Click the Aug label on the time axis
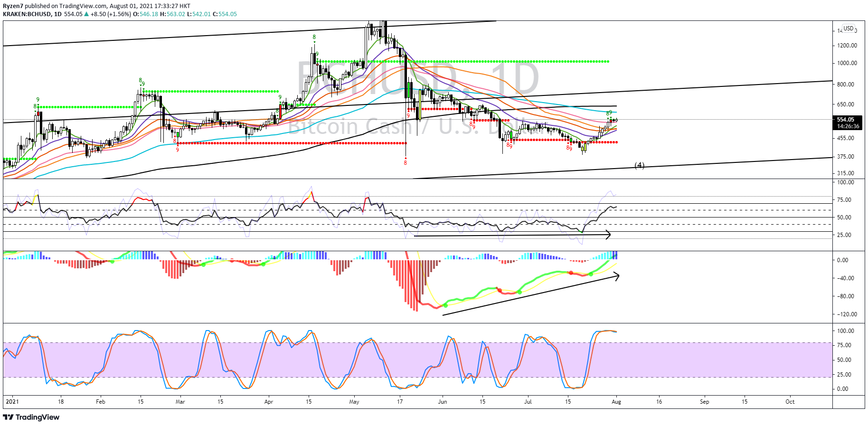This screenshot has height=426, width=868. (x=616, y=401)
